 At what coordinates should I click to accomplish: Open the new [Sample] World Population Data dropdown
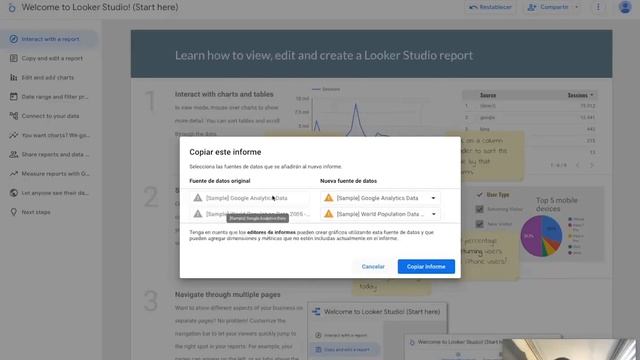click(380, 214)
